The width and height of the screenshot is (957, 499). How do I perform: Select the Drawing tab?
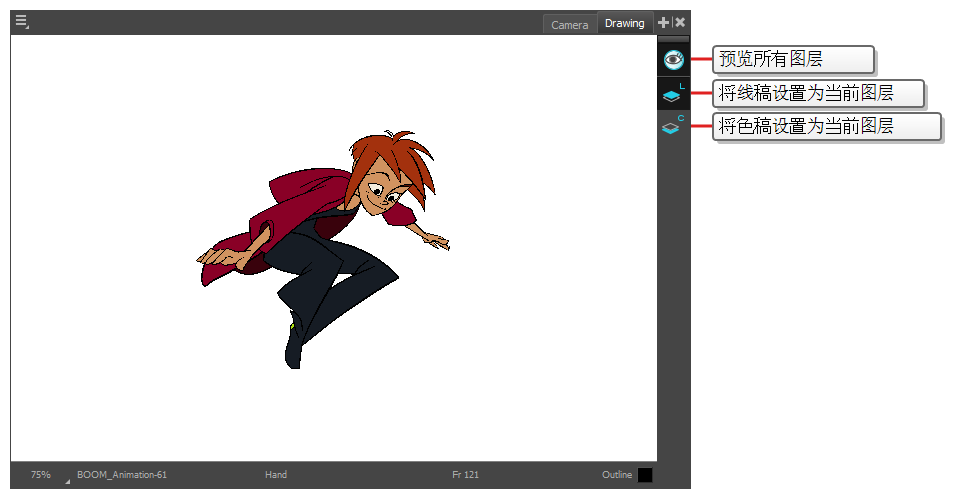tap(625, 23)
